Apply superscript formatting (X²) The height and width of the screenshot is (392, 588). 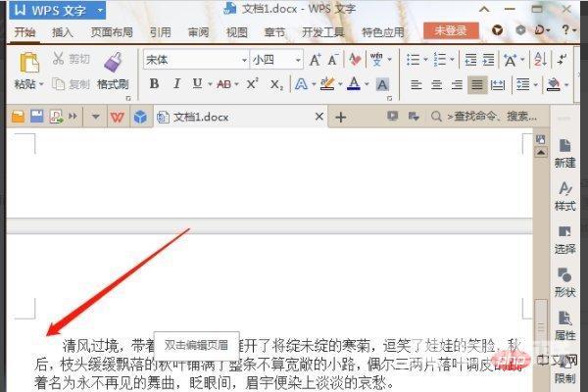coord(253,84)
